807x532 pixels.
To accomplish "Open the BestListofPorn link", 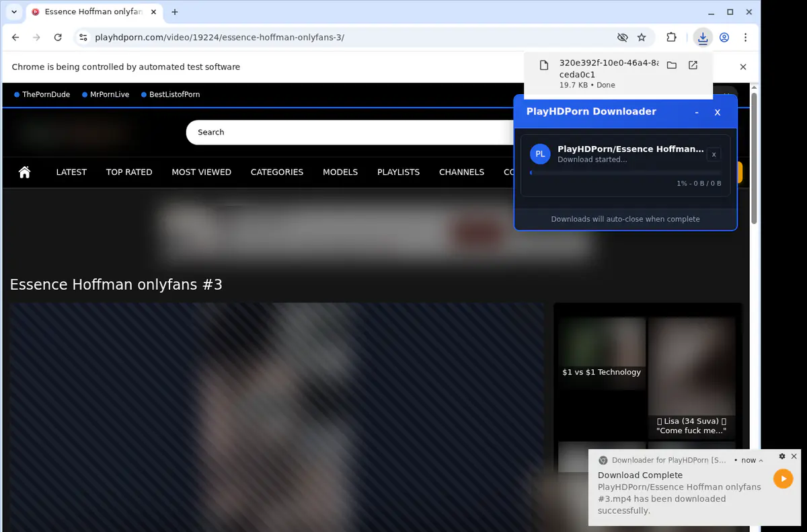I will [171, 95].
